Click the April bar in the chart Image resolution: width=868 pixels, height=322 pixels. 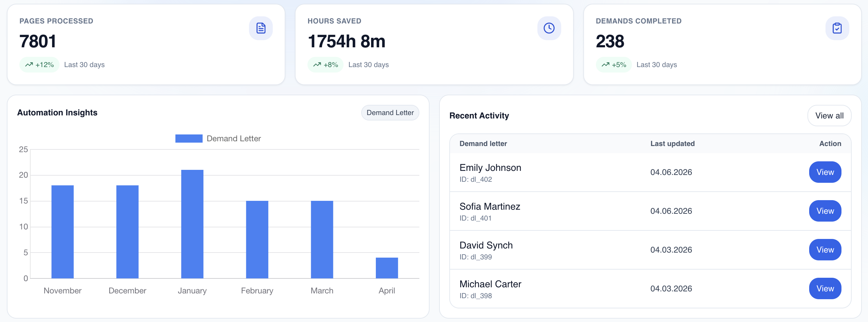coord(387,268)
